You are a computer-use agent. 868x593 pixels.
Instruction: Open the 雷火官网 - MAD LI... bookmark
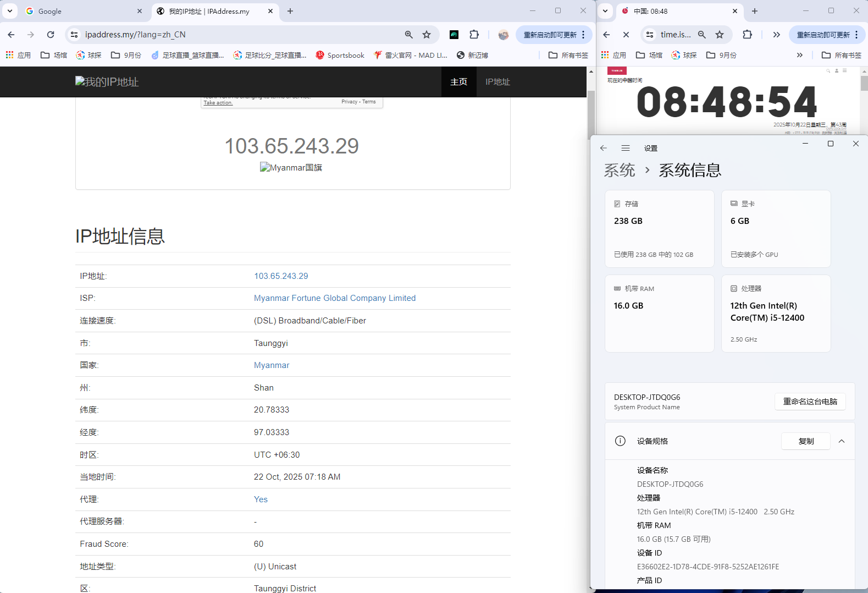point(411,55)
